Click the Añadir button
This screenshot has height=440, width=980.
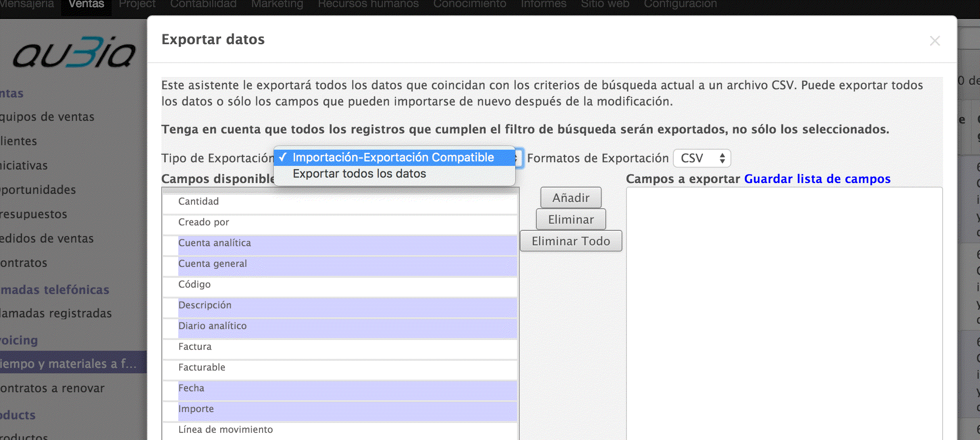pyautogui.click(x=571, y=198)
